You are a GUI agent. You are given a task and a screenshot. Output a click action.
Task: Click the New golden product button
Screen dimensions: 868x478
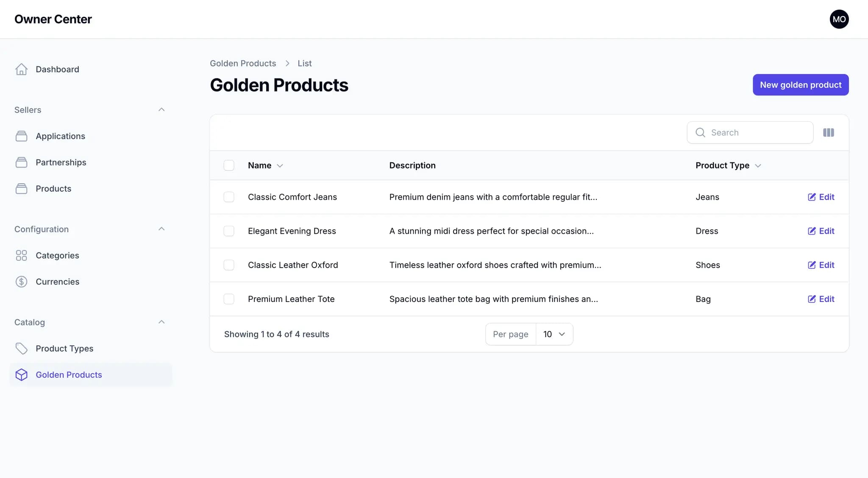coord(800,84)
